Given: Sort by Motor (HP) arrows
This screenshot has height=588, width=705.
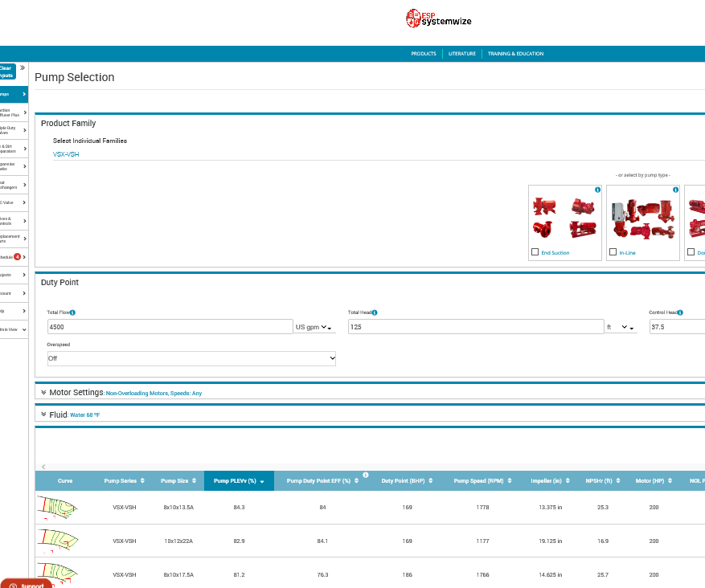Looking at the screenshot, I should 670,480.
